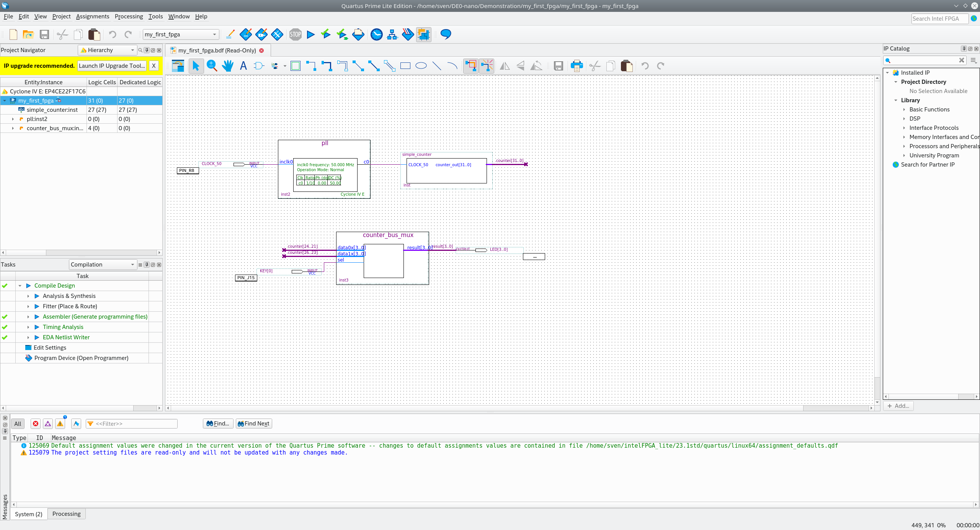Select the Zoom tool magnifier

[x=212, y=66]
